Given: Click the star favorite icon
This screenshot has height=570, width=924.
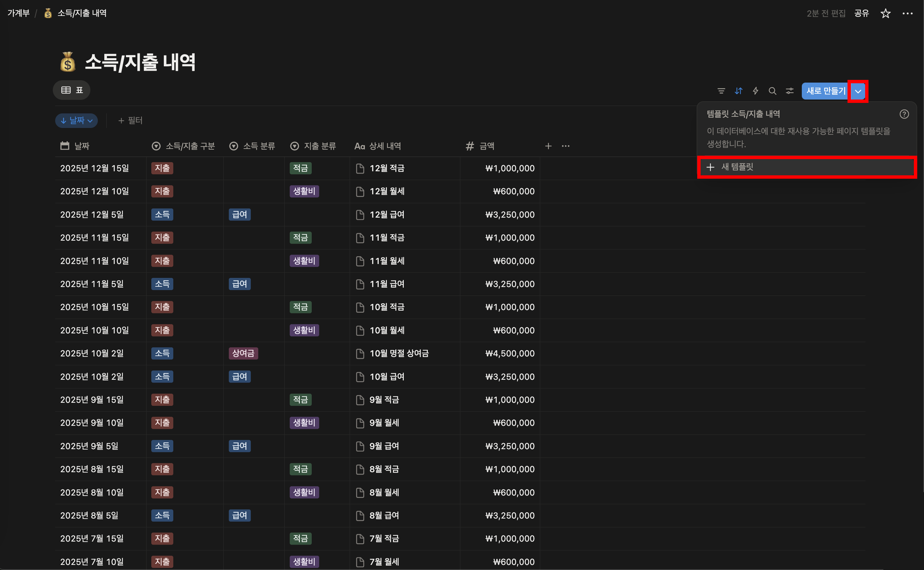Looking at the screenshot, I should tap(885, 14).
